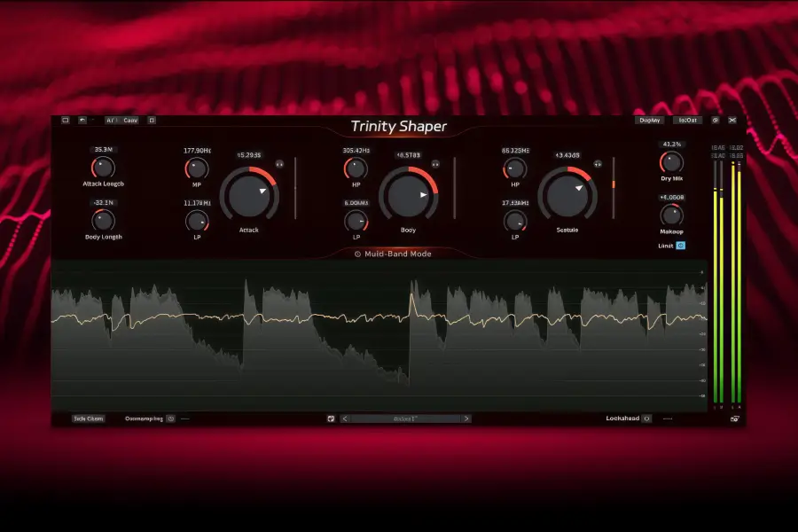
Task: Open the preset name dropdown in bottom bar
Action: [405, 419]
